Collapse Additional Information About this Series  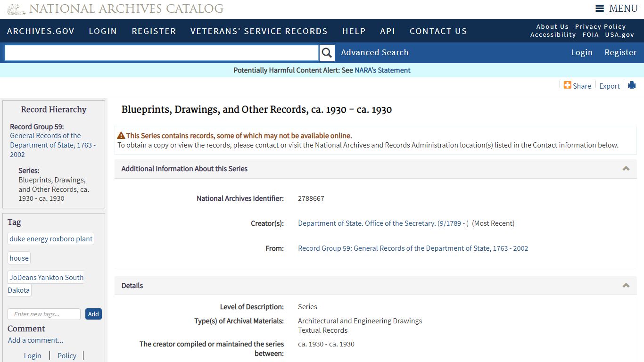(626, 169)
